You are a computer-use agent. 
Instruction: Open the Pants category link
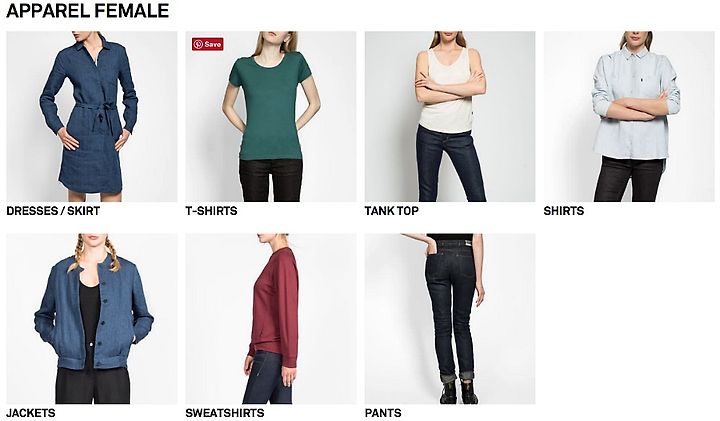[x=383, y=413]
